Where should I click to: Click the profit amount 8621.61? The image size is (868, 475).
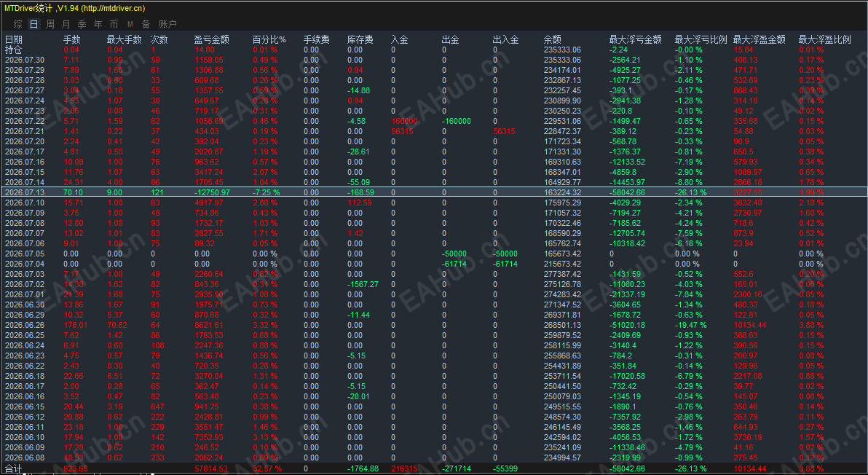(x=209, y=325)
